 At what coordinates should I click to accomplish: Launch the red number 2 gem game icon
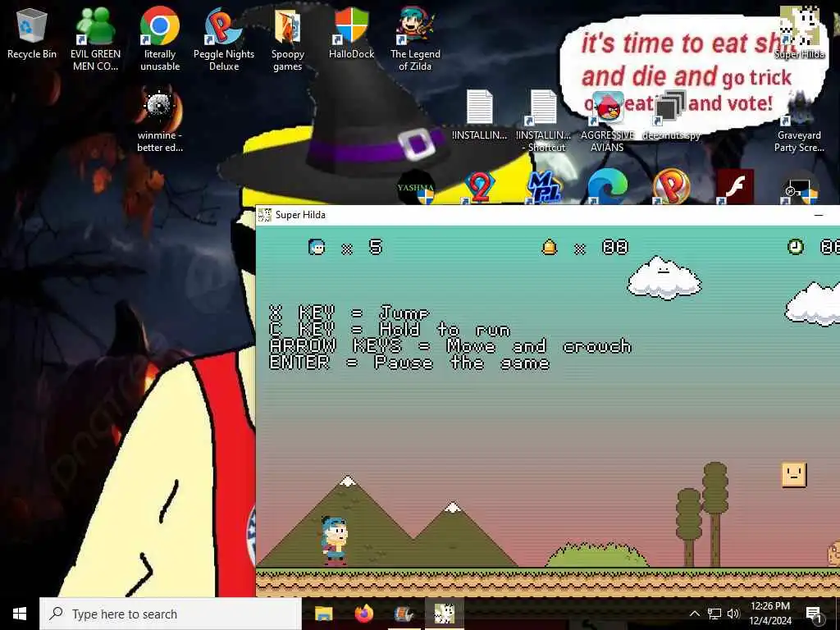click(x=479, y=188)
